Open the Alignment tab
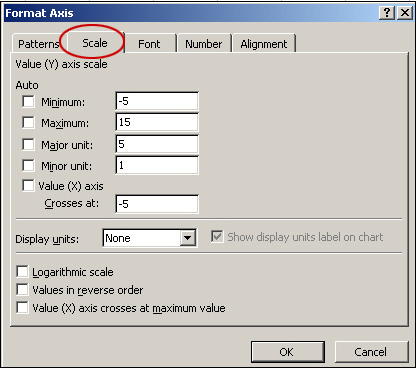This screenshot has height=368, width=416. coord(264,44)
